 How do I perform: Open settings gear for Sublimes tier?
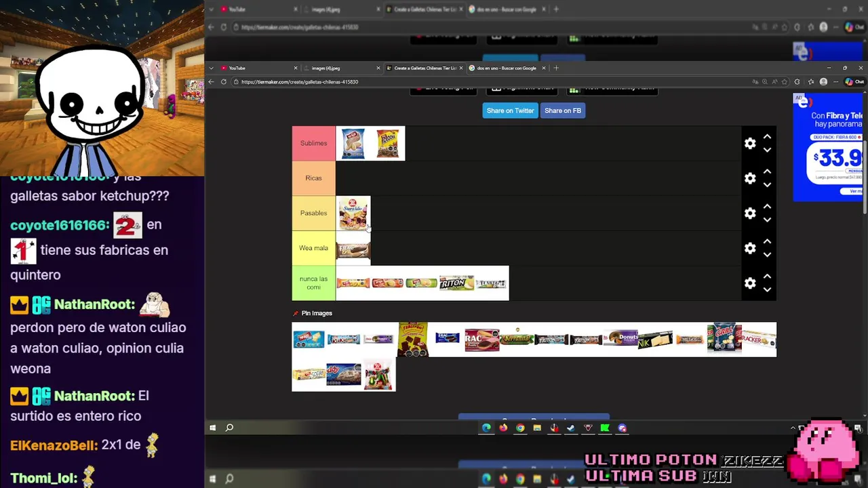[750, 143]
